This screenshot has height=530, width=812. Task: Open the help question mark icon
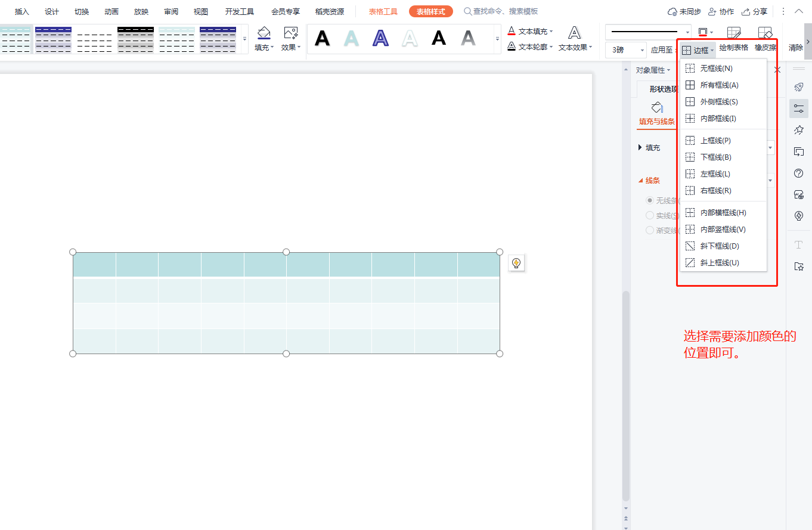[x=799, y=173]
